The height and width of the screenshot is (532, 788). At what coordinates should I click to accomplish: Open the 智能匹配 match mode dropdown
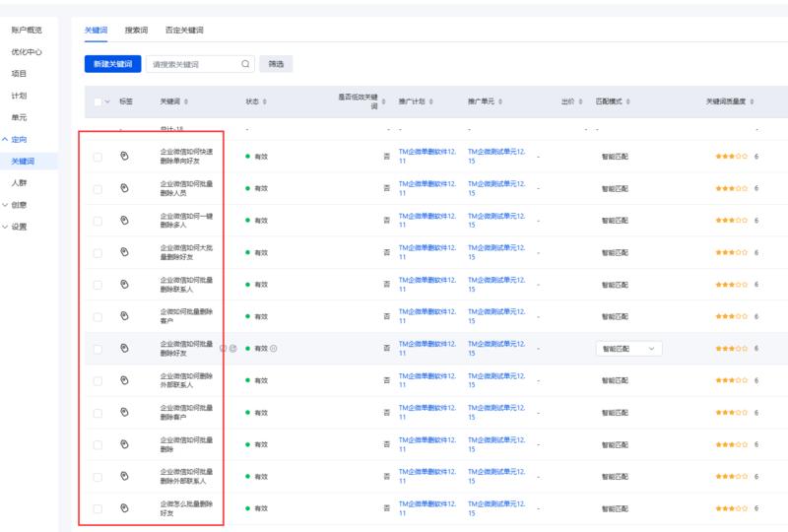point(628,348)
